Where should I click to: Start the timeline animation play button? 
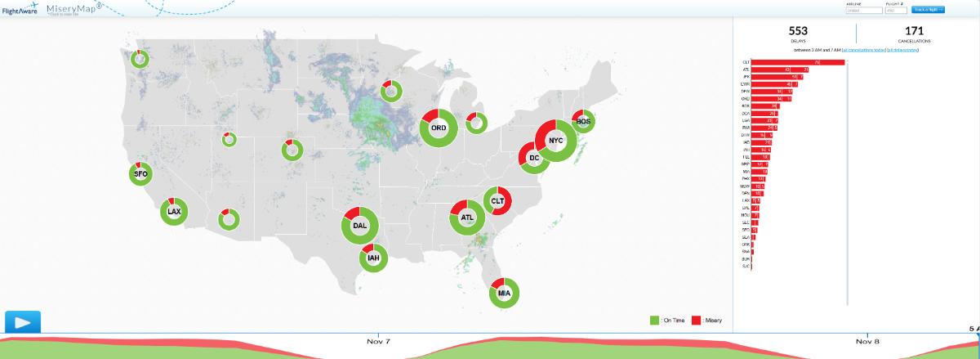pyautogui.click(x=22, y=322)
